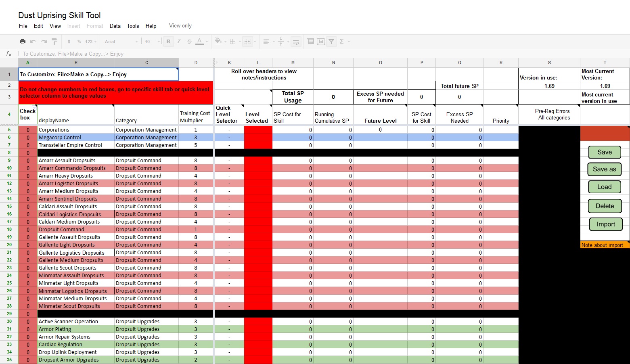Select the 'Gallente Scout Dropsuits' cell
Viewport: 630px width, 364px height.
click(x=76, y=268)
